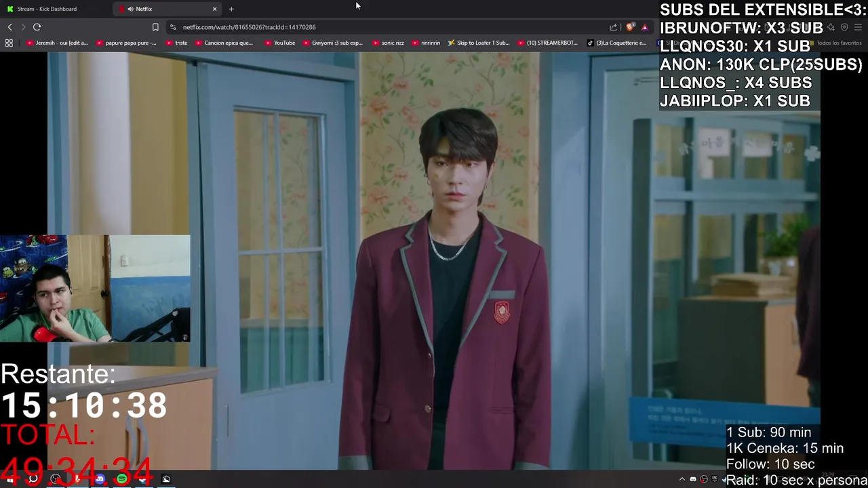
Task: Open the Skip to Loafer 1 Sub bookmark
Action: (x=478, y=43)
